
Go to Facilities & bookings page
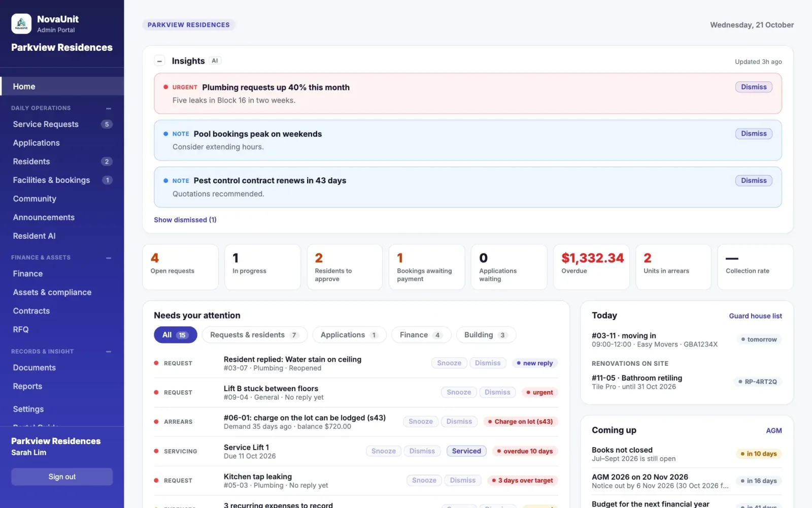[x=62, y=180]
